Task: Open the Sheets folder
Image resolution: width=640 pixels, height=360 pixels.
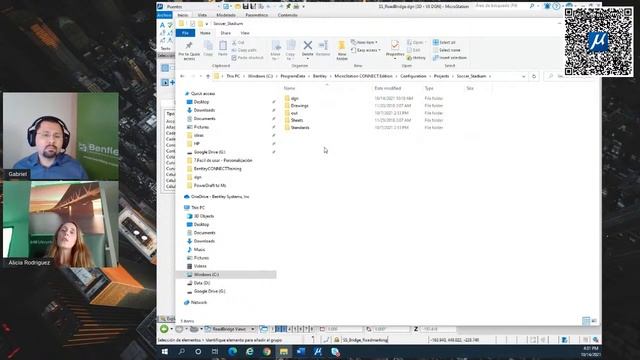Action: click(297, 120)
